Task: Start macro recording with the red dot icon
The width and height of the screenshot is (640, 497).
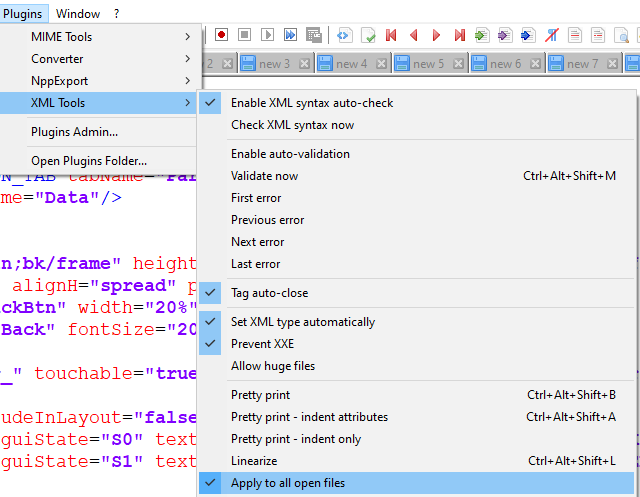Action: [221, 35]
